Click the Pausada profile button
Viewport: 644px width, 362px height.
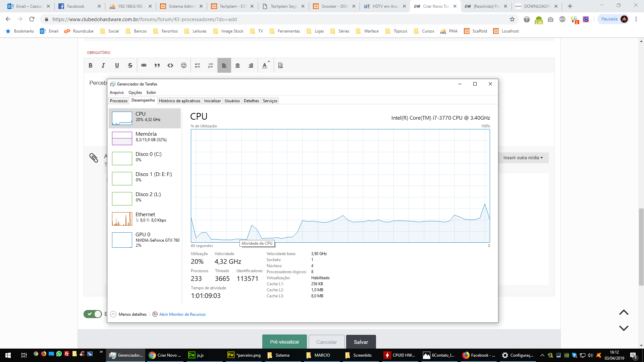(x=613, y=19)
